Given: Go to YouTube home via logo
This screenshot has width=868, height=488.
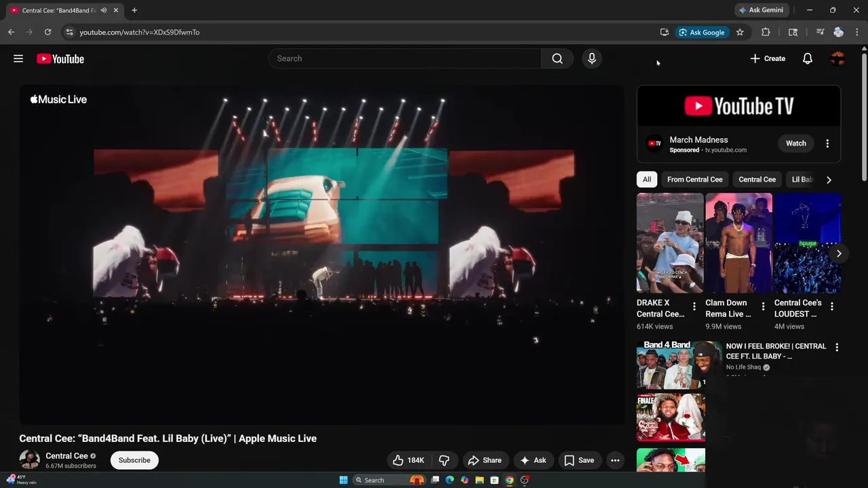Looking at the screenshot, I should [x=60, y=59].
